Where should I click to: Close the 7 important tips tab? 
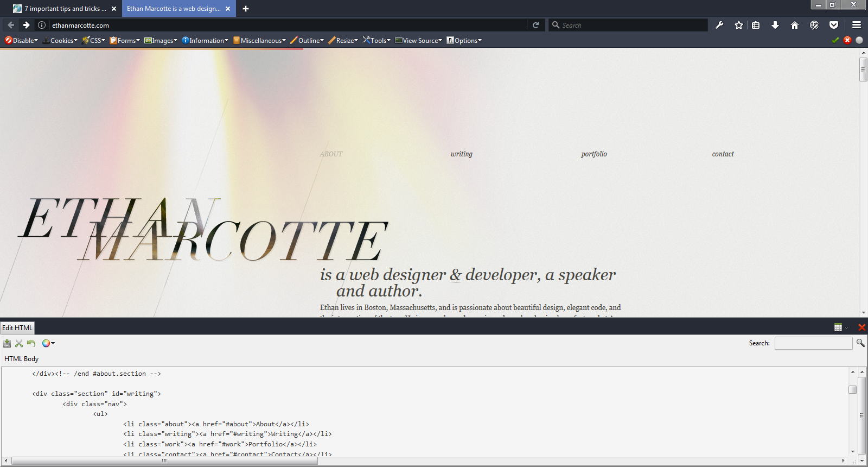coord(114,9)
